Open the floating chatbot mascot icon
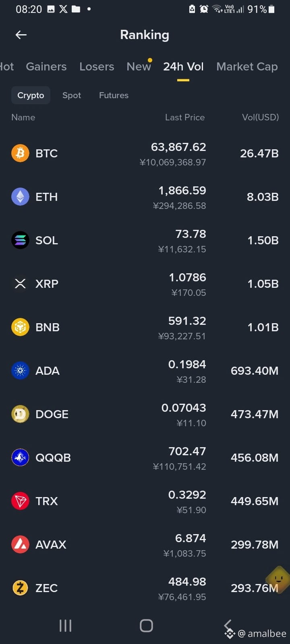Viewport: 290px width, 644px height. [x=278, y=579]
